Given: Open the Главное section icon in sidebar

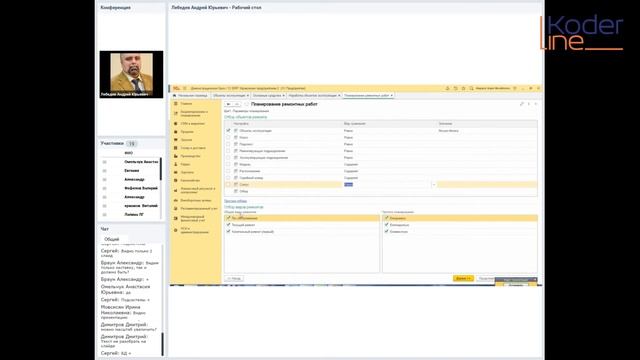Looking at the screenshot, I should (x=176, y=104).
